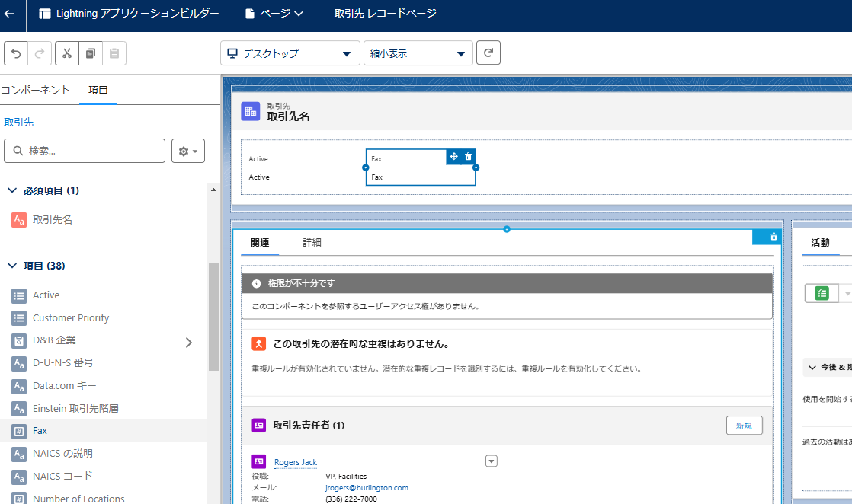
Task: Open the field list settings gear menu
Action: (x=188, y=151)
